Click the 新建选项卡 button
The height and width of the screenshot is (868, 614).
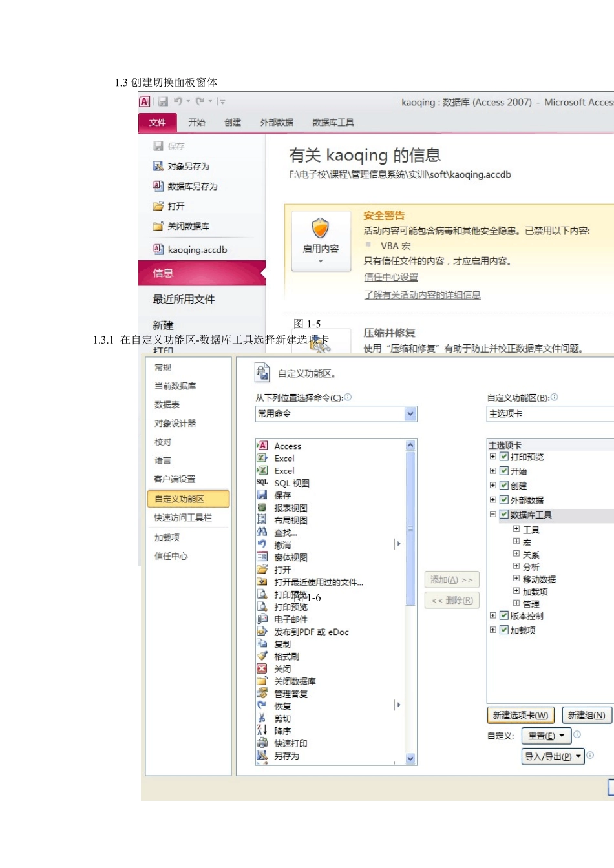(x=520, y=715)
